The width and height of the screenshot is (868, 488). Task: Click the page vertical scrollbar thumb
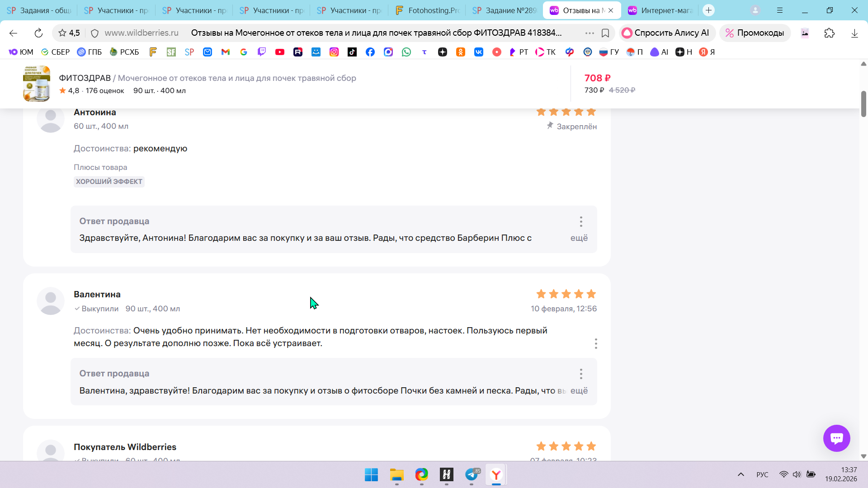pos(863,103)
